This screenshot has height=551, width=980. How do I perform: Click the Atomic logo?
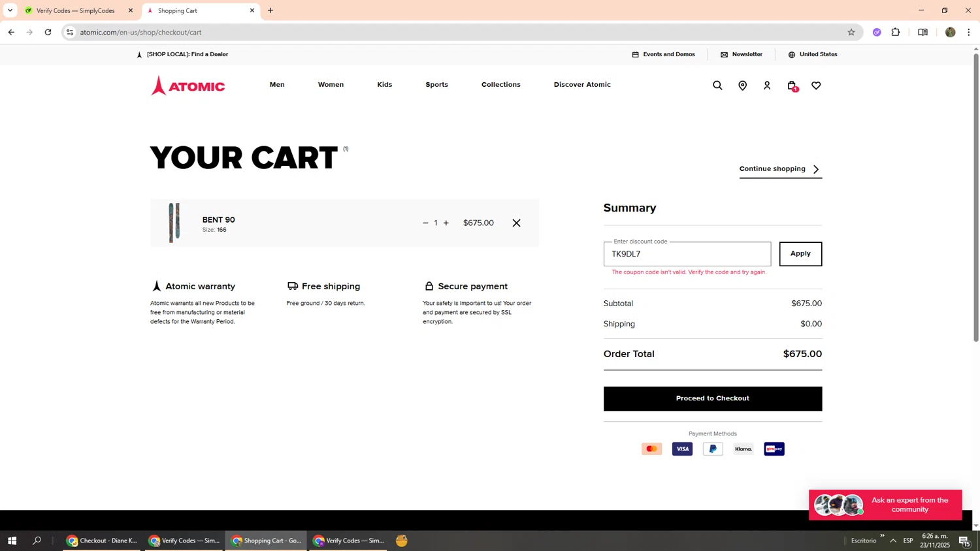188,86
